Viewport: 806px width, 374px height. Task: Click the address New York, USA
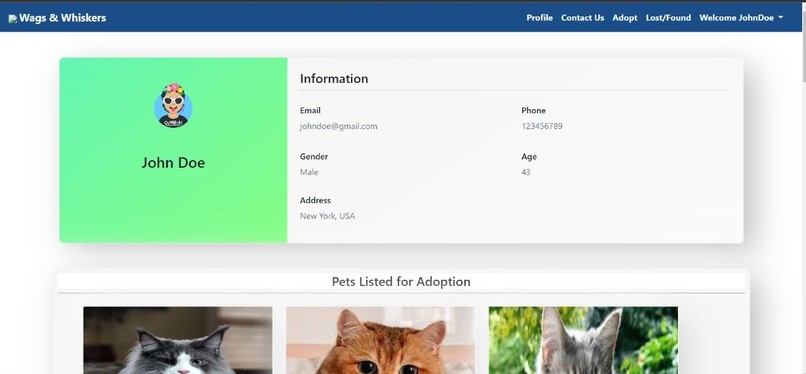[327, 216]
